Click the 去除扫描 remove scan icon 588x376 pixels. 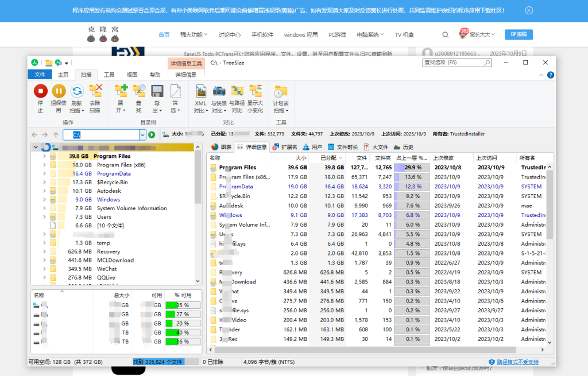point(95,91)
